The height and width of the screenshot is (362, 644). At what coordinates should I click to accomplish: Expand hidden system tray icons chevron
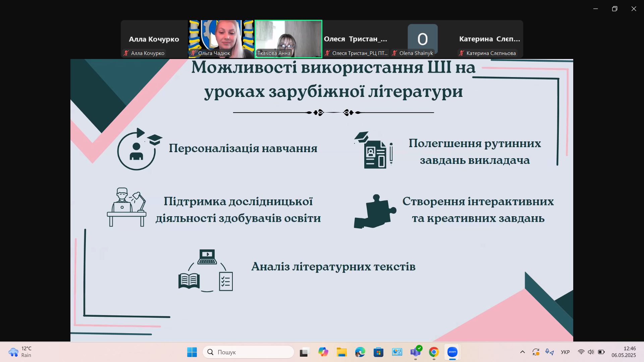click(522, 352)
